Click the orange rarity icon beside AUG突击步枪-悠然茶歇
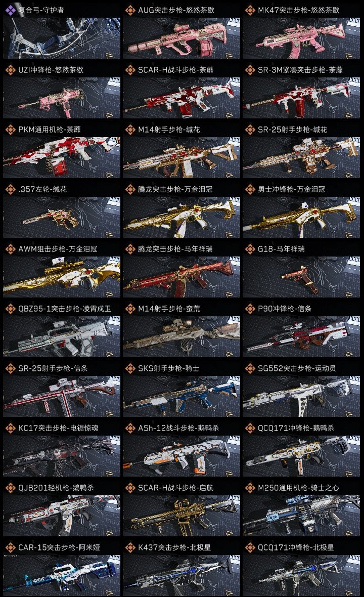 click(130, 10)
